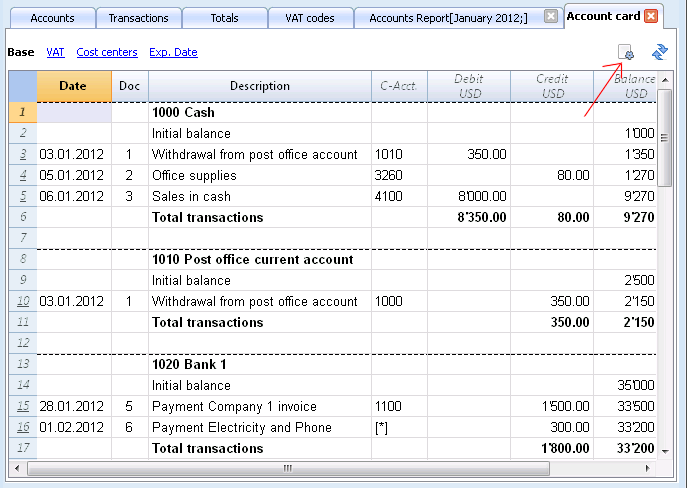Open the Totals tab

pyautogui.click(x=224, y=18)
